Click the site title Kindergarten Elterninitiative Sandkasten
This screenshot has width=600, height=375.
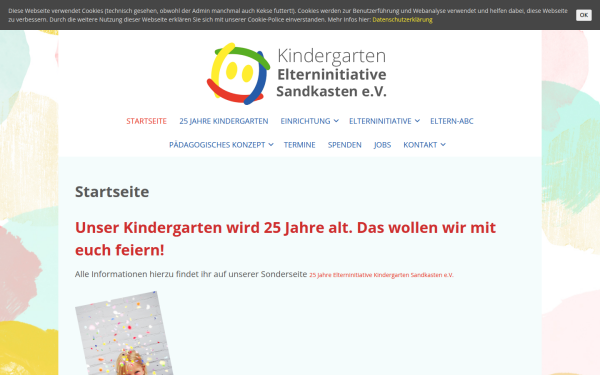pyautogui.click(x=331, y=73)
